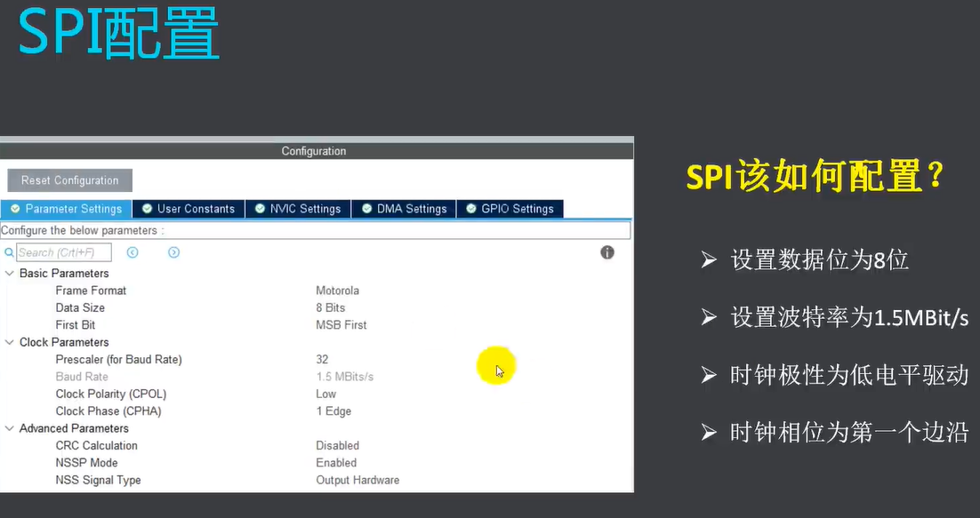Select the Frame Format parameter row

pyautogui.click(x=91, y=291)
